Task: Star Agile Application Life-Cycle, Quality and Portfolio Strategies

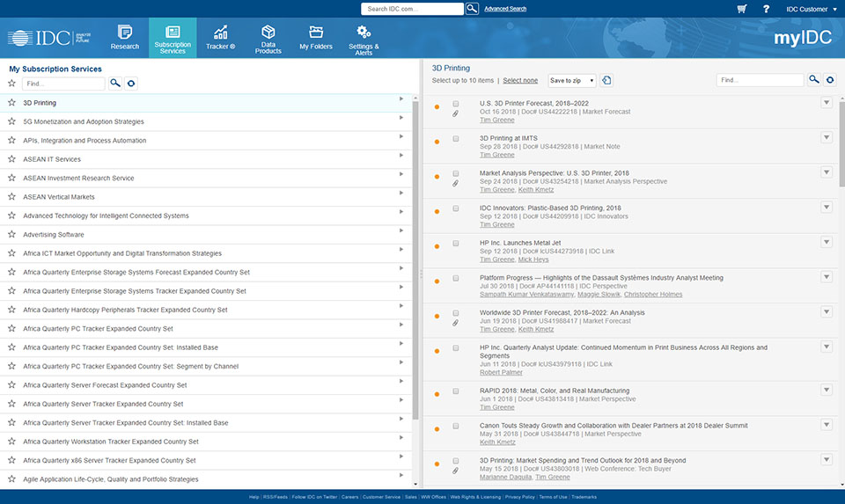Action: pyautogui.click(x=11, y=478)
